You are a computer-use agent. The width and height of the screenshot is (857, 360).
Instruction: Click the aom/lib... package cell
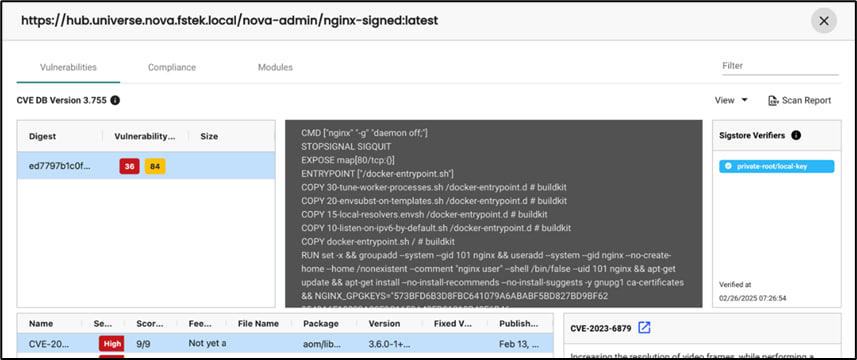tap(322, 344)
